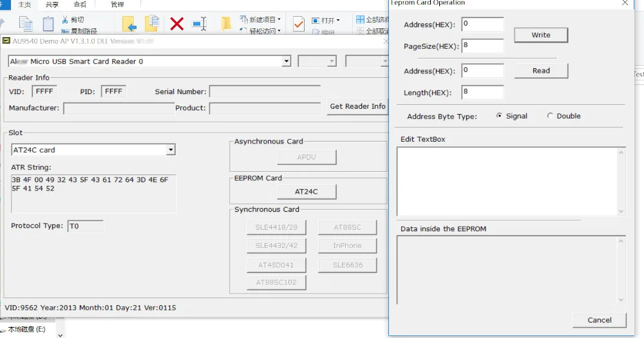Click the Rename icon in Explorer ribbon
Image resolution: width=644 pixels, height=338 pixels.
click(200, 24)
